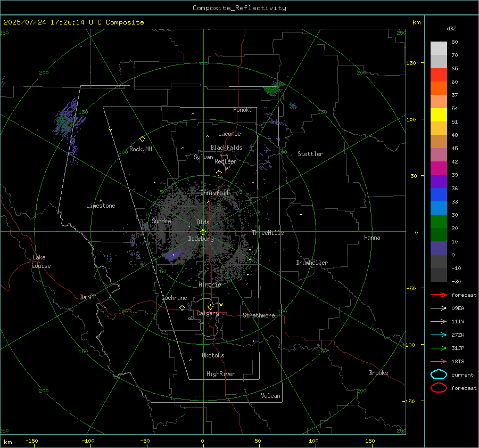
Task: Select the 65 dBZ red color swatch
Action: pos(439,75)
